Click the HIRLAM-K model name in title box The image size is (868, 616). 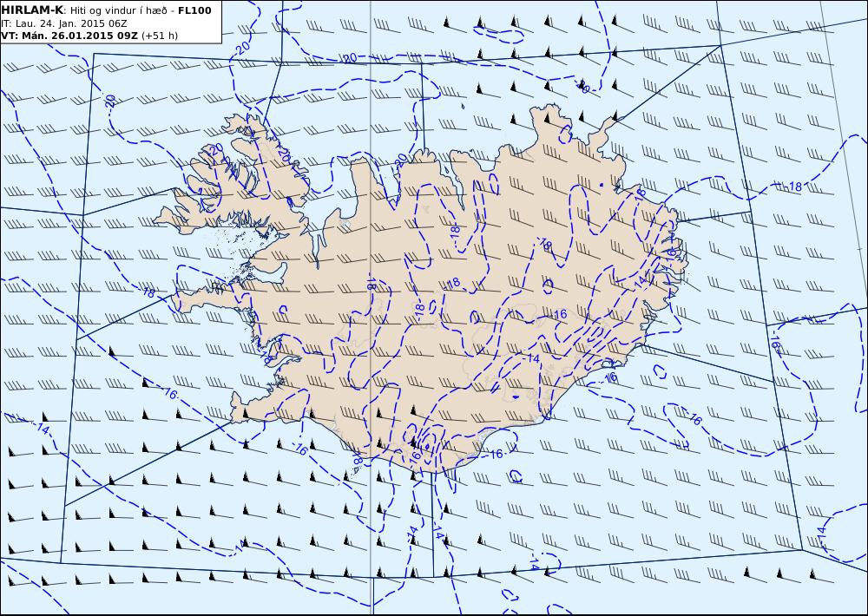pos(33,10)
